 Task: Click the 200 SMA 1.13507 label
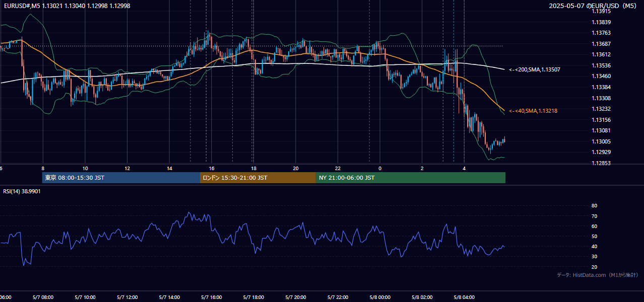[x=535, y=69]
